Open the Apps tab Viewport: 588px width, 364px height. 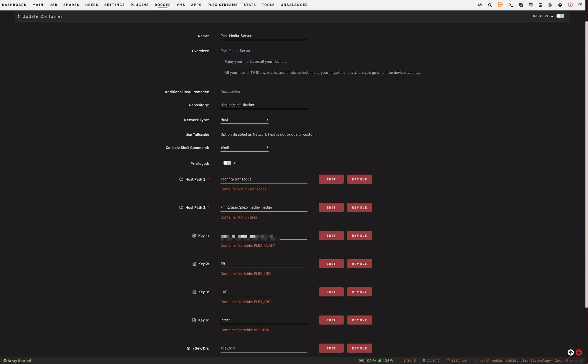(x=196, y=5)
